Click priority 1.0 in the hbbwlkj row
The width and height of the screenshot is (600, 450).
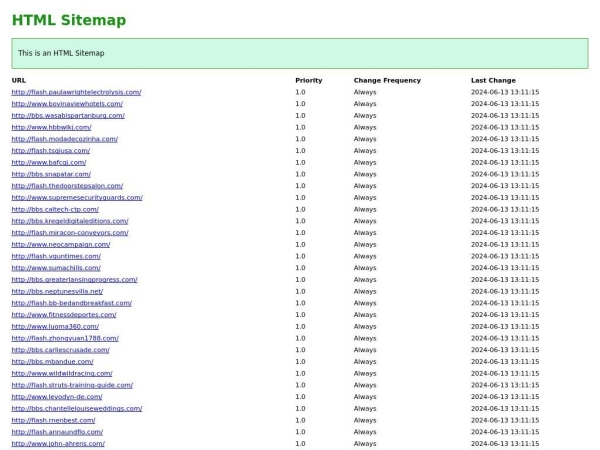[300, 127]
